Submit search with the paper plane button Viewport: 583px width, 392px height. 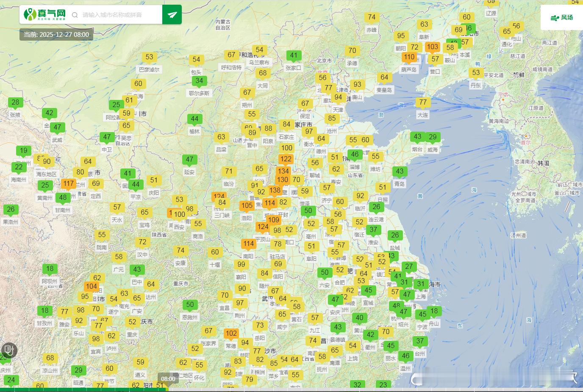[x=172, y=15]
